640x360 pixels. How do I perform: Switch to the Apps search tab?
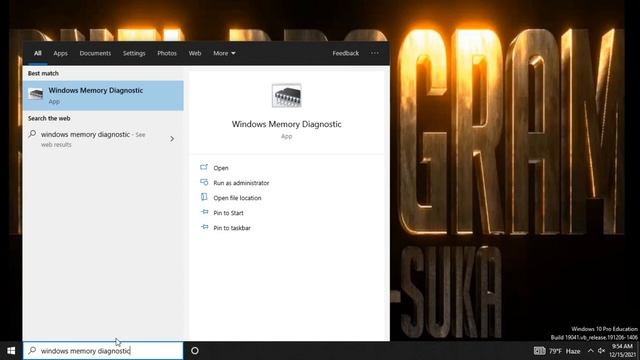(60, 53)
